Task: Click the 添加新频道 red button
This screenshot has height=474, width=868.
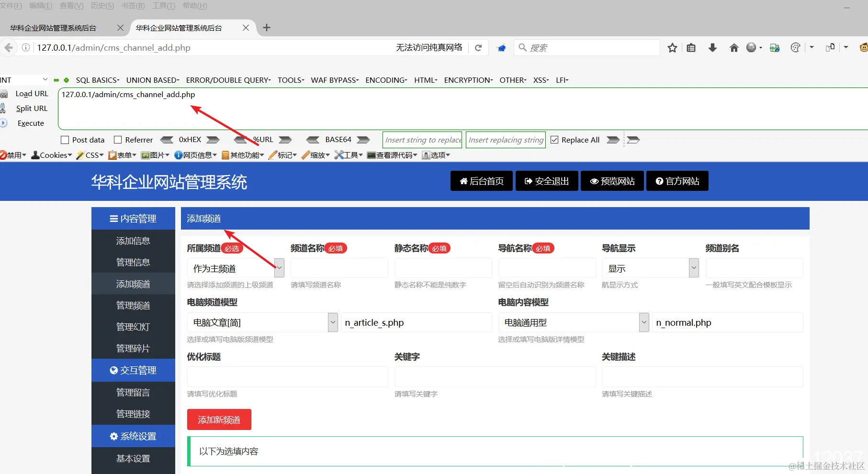Action: tap(219, 419)
